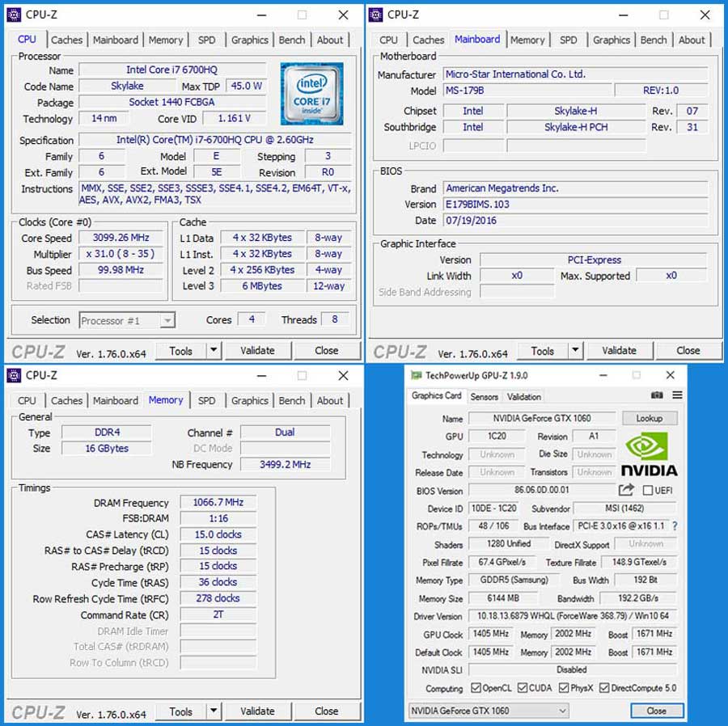
Task: Toggle the CUDA checkbox
Action: (x=523, y=687)
